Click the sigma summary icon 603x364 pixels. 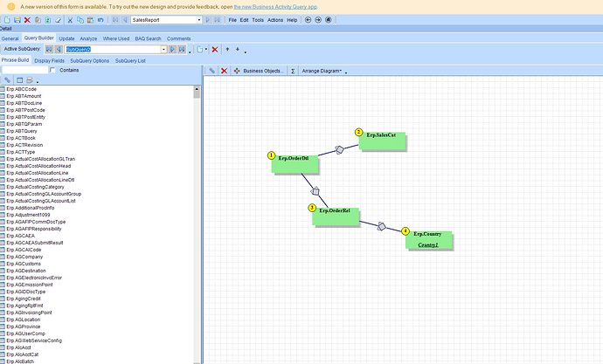pyautogui.click(x=293, y=71)
